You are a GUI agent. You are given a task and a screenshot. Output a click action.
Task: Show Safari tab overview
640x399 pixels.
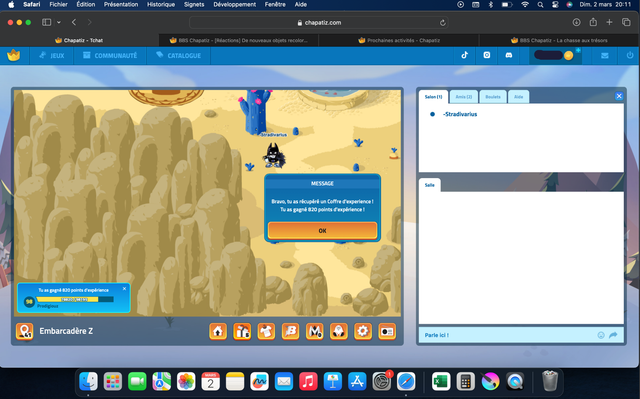[x=626, y=22]
